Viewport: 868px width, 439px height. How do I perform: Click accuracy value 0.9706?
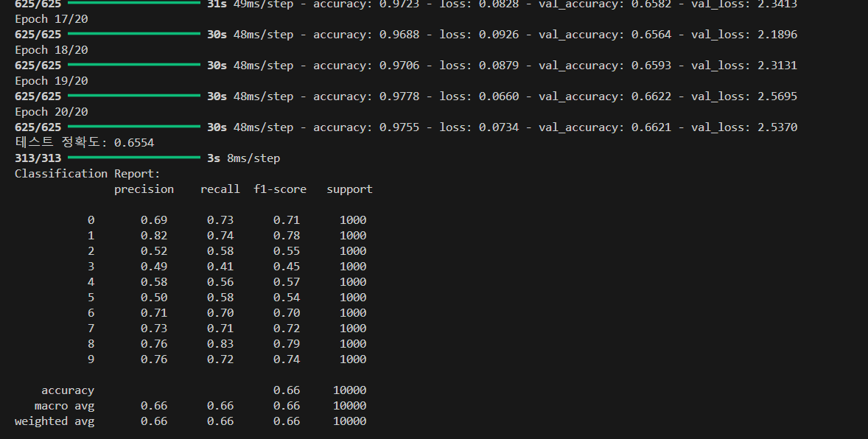[399, 66]
